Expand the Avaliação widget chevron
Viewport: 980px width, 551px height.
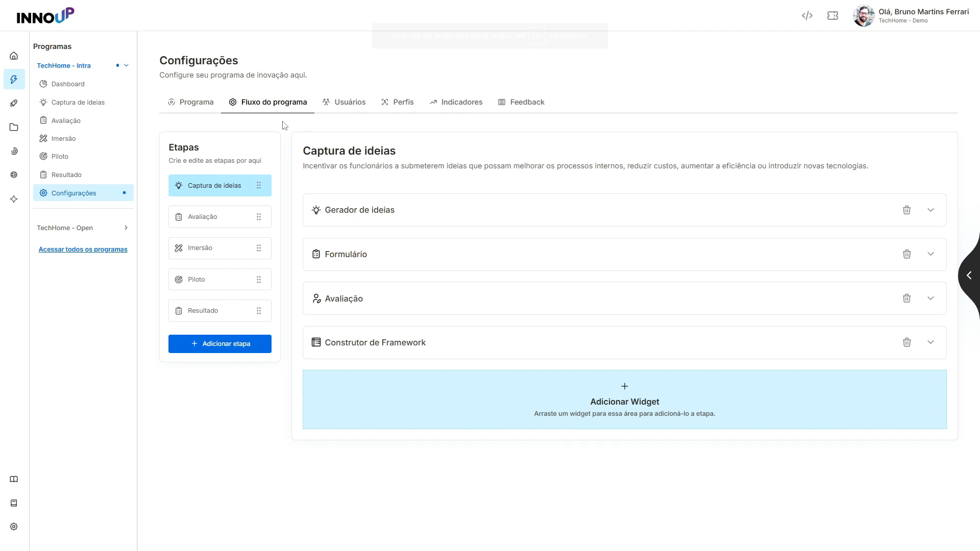click(x=930, y=298)
